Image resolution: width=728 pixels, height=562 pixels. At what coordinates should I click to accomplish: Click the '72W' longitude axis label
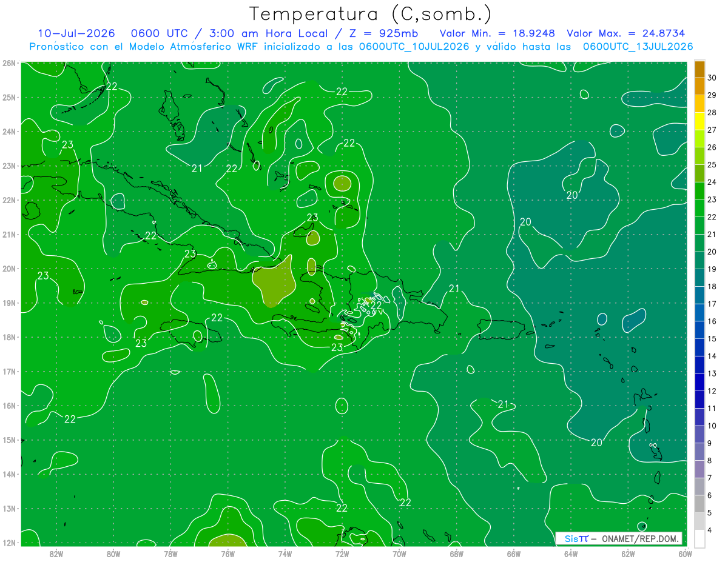coord(342,553)
